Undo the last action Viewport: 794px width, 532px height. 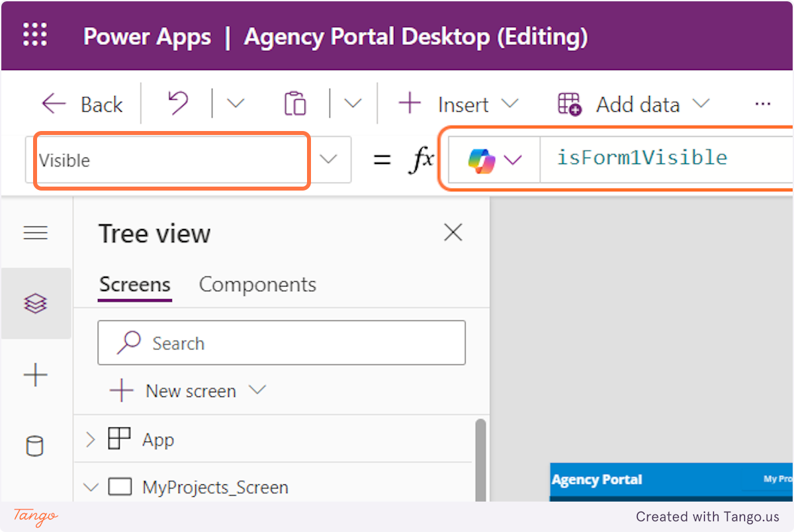coord(177,104)
